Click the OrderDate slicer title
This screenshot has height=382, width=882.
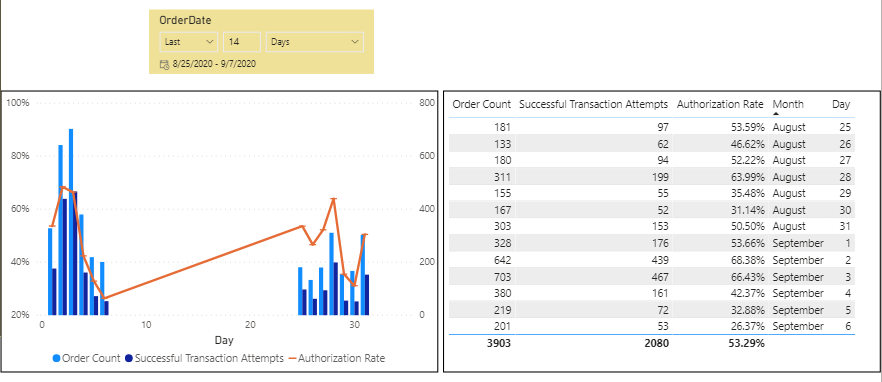[185, 20]
